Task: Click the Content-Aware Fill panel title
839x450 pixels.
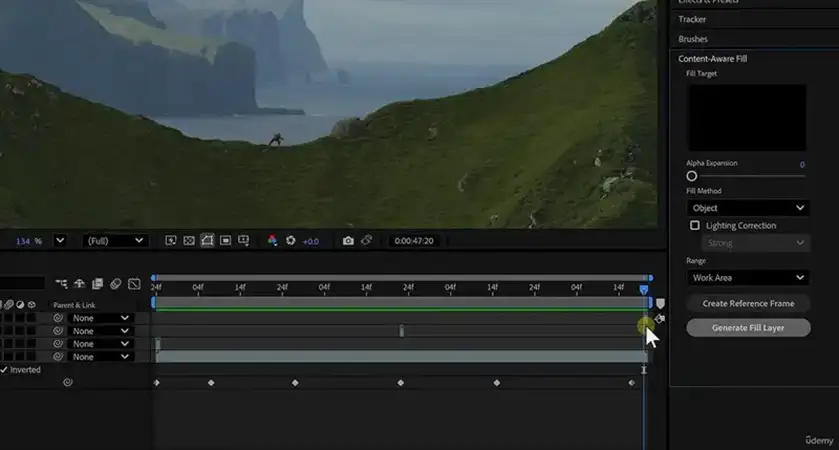Action: pyautogui.click(x=712, y=59)
